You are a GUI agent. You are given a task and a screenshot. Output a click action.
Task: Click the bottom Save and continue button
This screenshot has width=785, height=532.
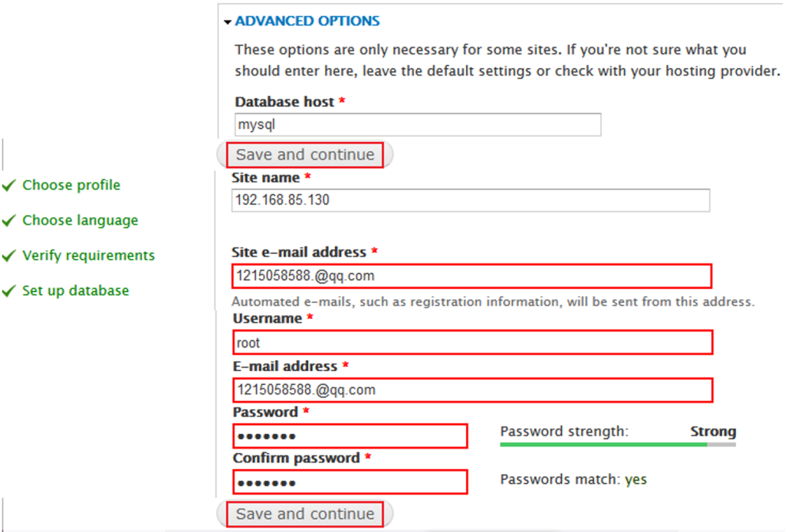click(305, 514)
